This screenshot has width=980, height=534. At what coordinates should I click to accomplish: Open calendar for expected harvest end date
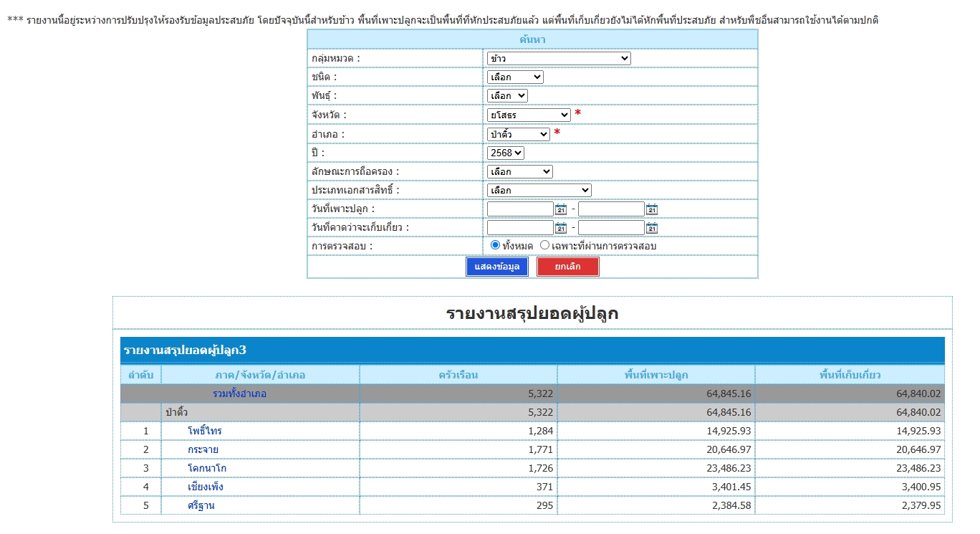point(651,228)
